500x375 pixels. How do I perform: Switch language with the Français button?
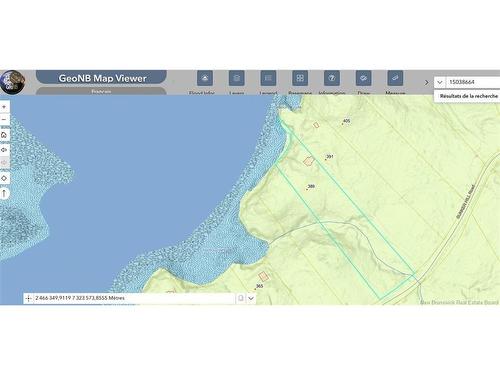(x=101, y=91)
